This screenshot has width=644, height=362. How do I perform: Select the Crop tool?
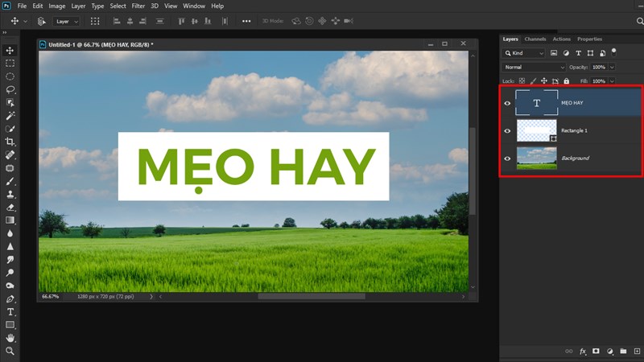pos(10,142)
